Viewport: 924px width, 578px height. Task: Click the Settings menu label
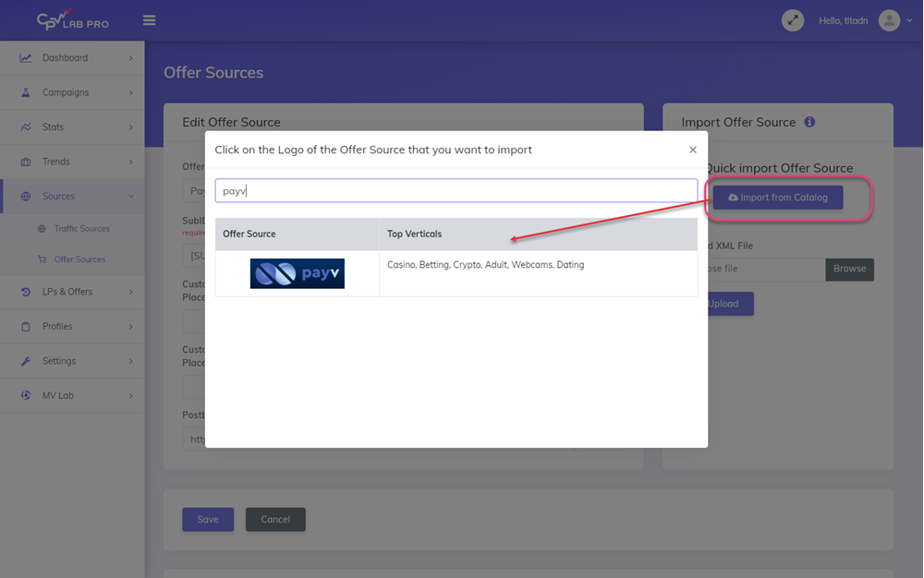point(59,361)
